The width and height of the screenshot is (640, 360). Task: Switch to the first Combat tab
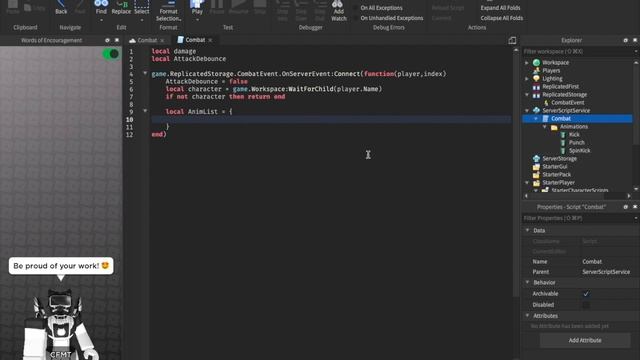[147, 40]
